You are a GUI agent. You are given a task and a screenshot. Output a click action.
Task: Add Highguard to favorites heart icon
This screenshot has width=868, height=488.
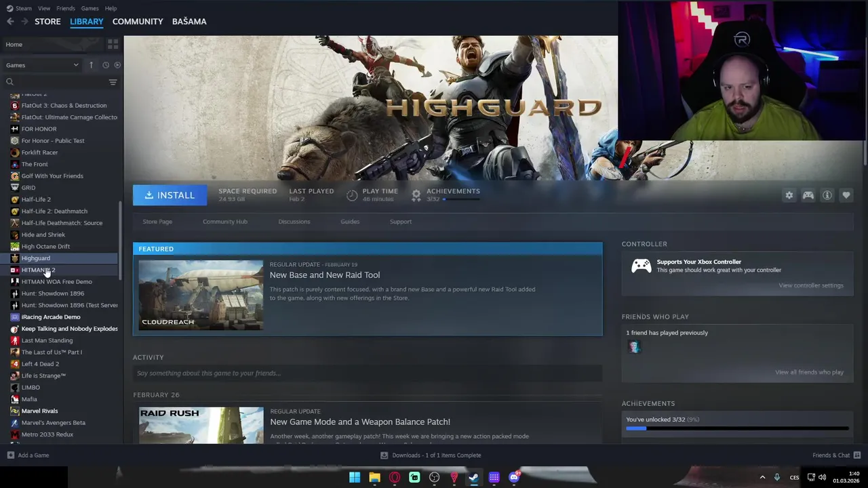(846, 195)
